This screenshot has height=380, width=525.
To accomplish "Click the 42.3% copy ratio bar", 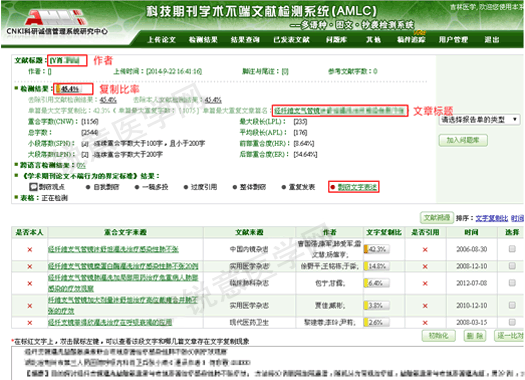I will [x=377, y=249].
